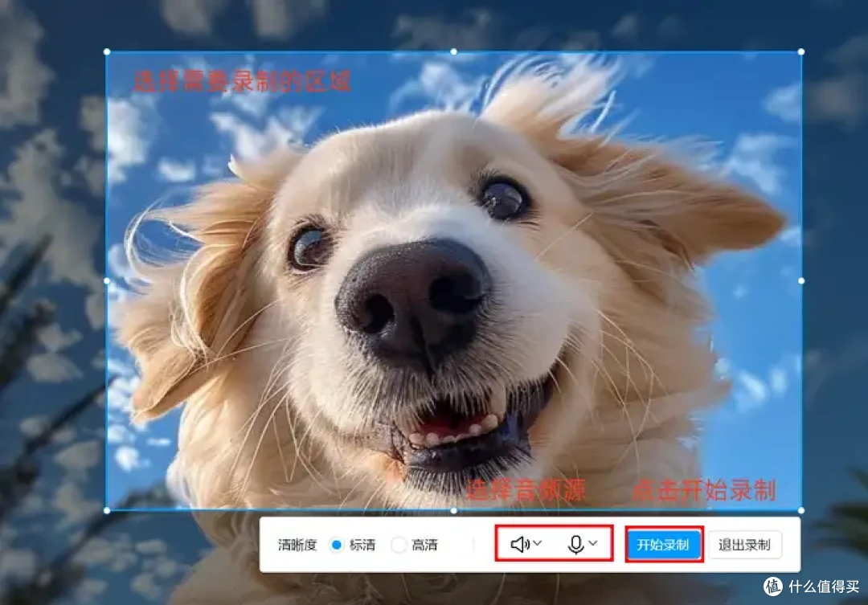The height and width of the screenshot is (605, 868).
Task: Click the bottom edge middle selection handle
Action: (454, 510)
